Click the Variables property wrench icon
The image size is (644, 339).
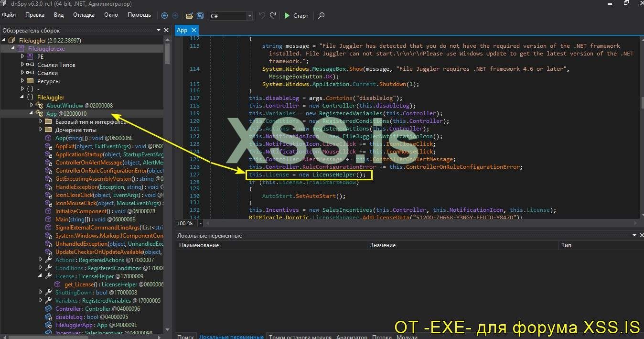coord(48,300)
